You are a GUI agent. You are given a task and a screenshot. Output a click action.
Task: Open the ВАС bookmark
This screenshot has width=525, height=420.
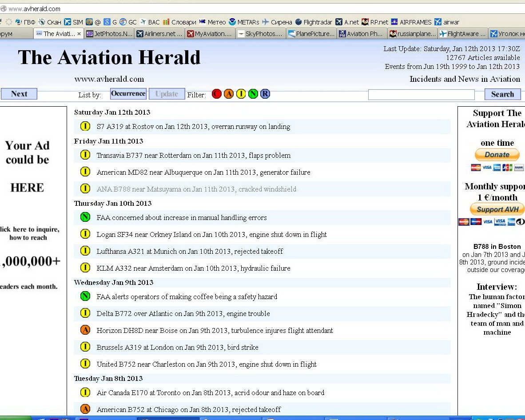(x=150, y=22)
